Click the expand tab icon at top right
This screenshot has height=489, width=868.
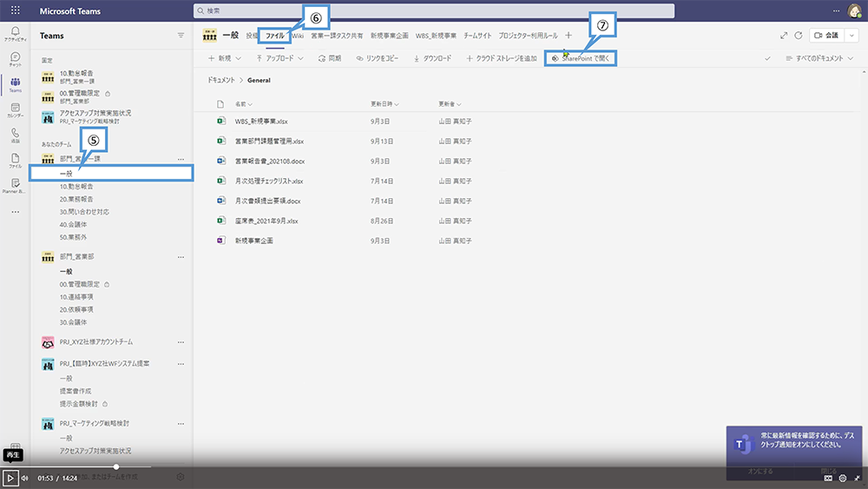point(784,36)
